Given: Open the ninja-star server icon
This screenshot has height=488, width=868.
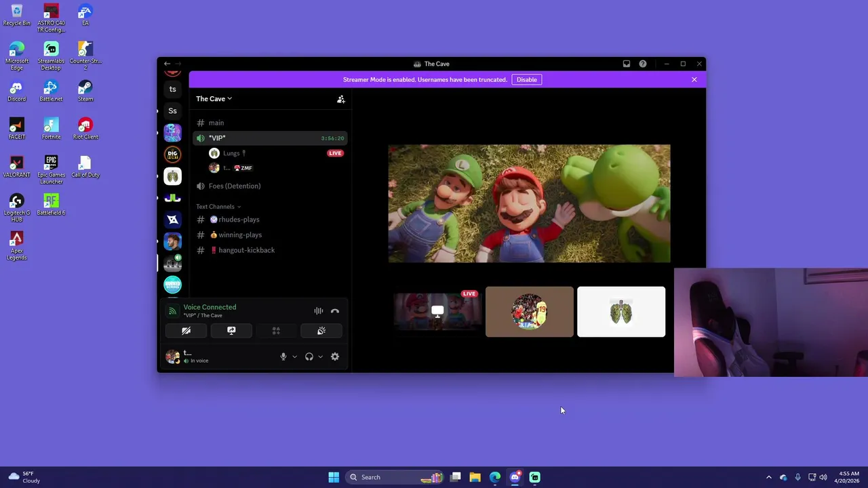Looking at the screenshot, I should coord(172,220).
